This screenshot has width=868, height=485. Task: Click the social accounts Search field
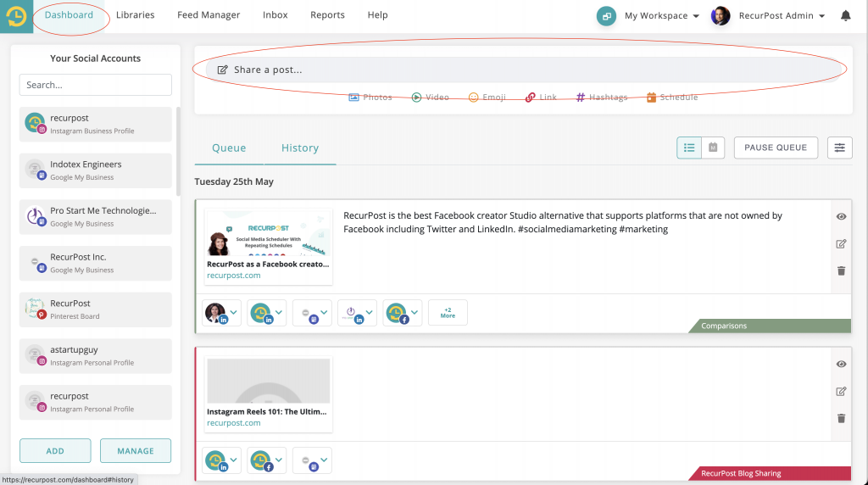95,85
